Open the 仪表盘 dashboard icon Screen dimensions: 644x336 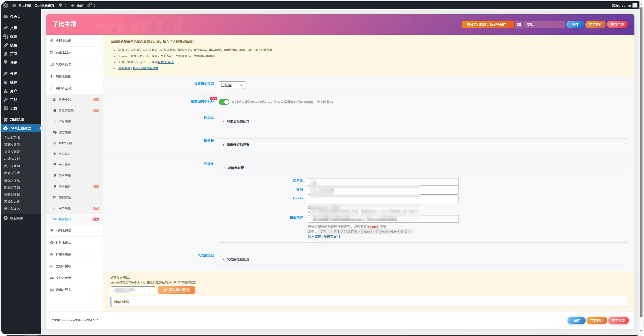pos(6,17)
